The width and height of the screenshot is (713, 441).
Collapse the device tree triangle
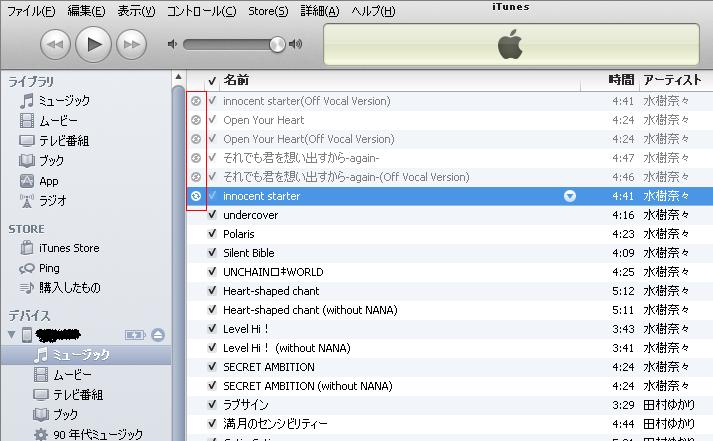click(12, 335)
